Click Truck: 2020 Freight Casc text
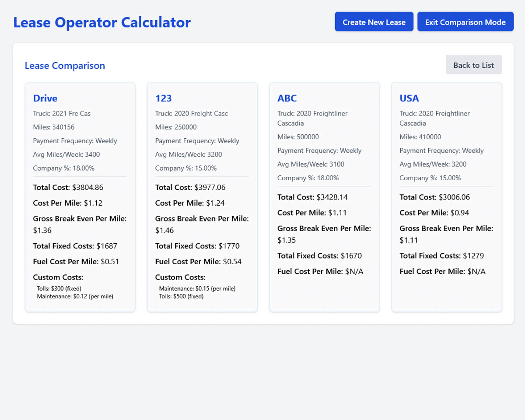 pos(192,113)
